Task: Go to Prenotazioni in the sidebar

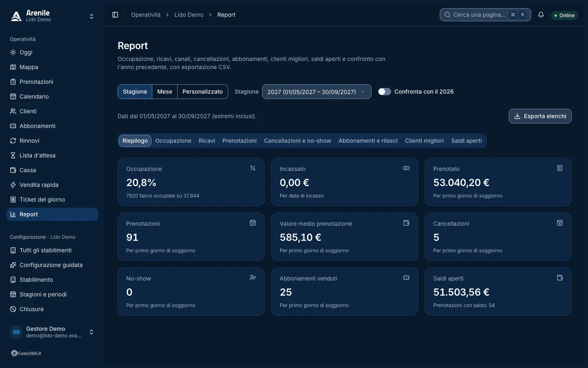Action: click(x=52, y=82)
